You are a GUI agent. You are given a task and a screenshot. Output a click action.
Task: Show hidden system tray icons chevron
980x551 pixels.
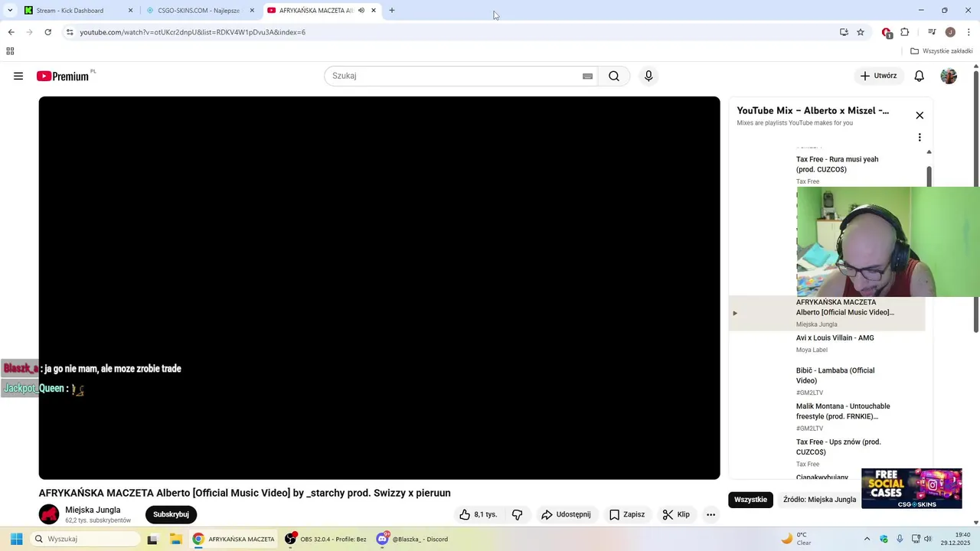click(x=867, y=539)
